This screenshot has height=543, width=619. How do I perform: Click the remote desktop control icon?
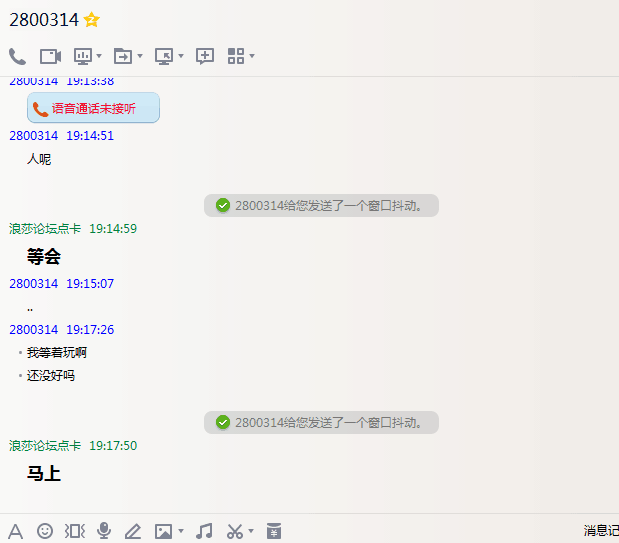click(x=164, y=56)
